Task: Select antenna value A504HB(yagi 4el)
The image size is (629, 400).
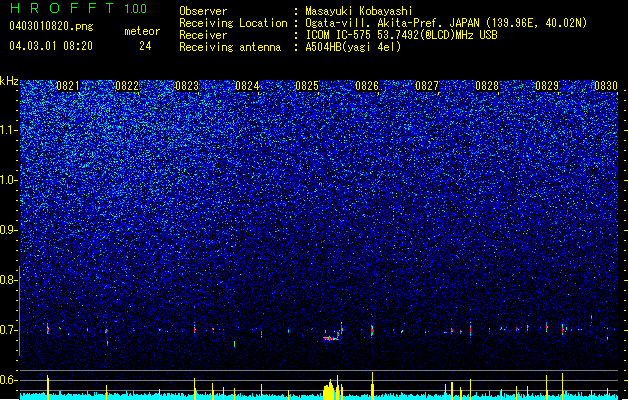Action: click(353, 47)
